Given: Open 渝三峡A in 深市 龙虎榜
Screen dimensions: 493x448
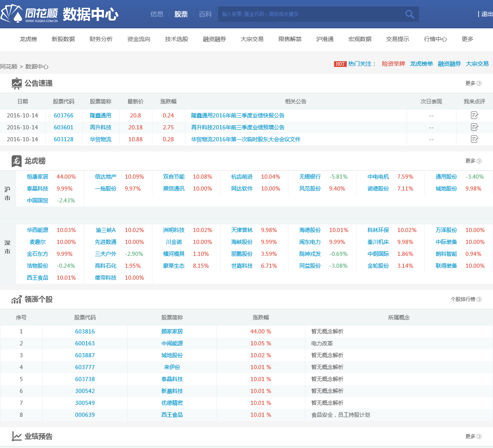Looking at the screenshot, I should point(106,230).
